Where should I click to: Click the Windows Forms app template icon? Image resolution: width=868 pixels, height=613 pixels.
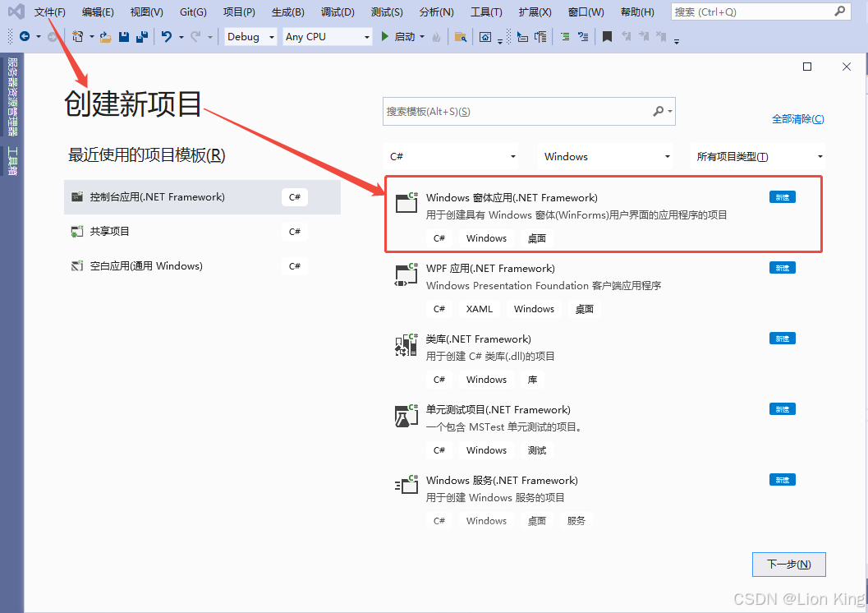click(406, 203)
